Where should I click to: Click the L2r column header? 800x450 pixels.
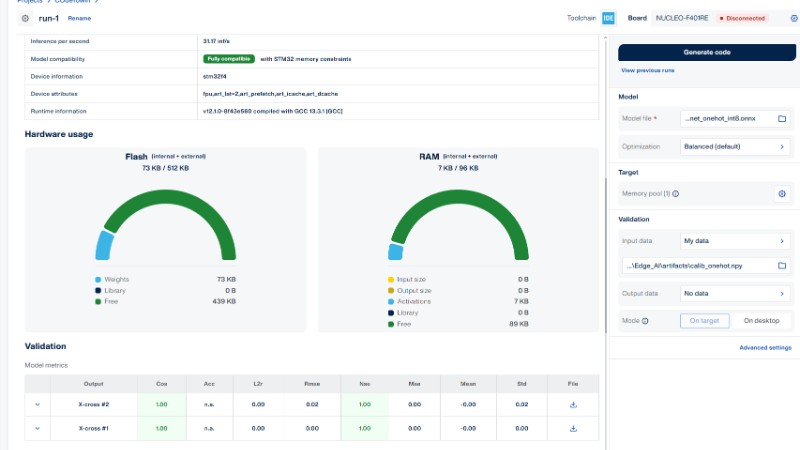pos(258,384)
